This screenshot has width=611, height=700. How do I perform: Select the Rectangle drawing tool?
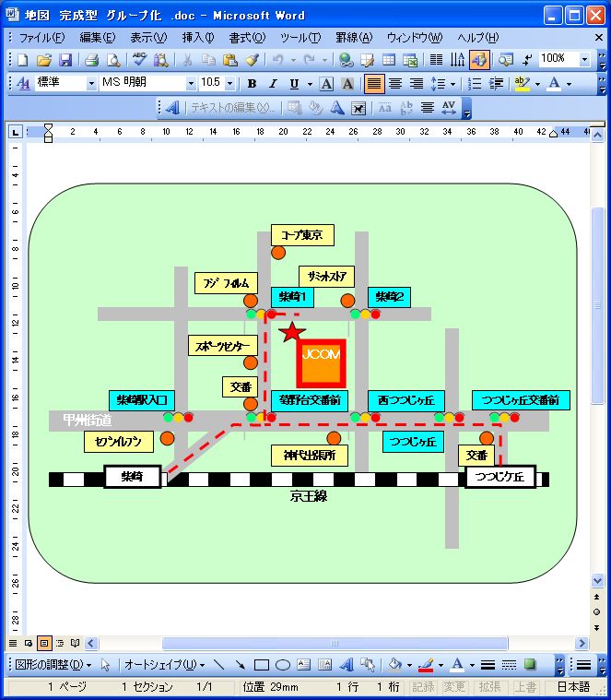click(x=262, y=665)
